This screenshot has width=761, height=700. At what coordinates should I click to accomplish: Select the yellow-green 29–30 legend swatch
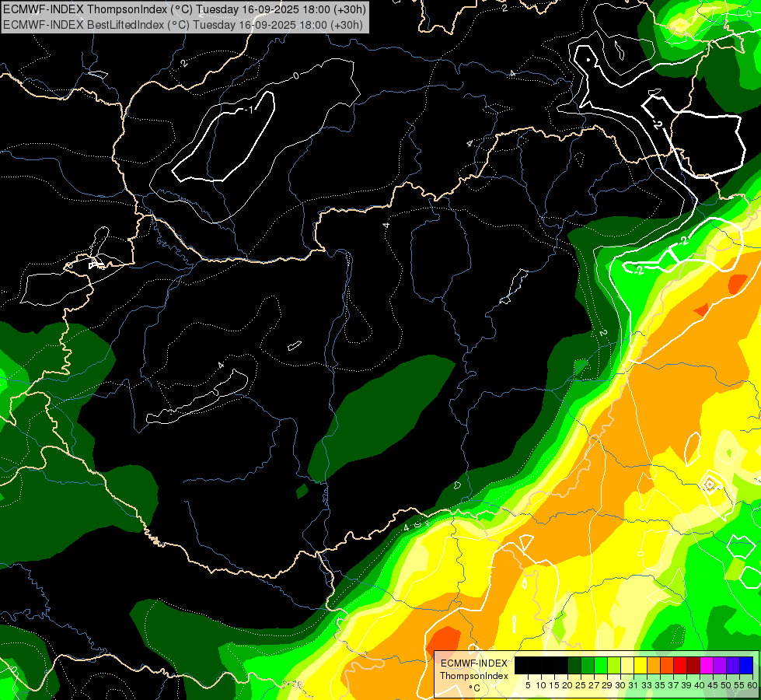(614, 665)
